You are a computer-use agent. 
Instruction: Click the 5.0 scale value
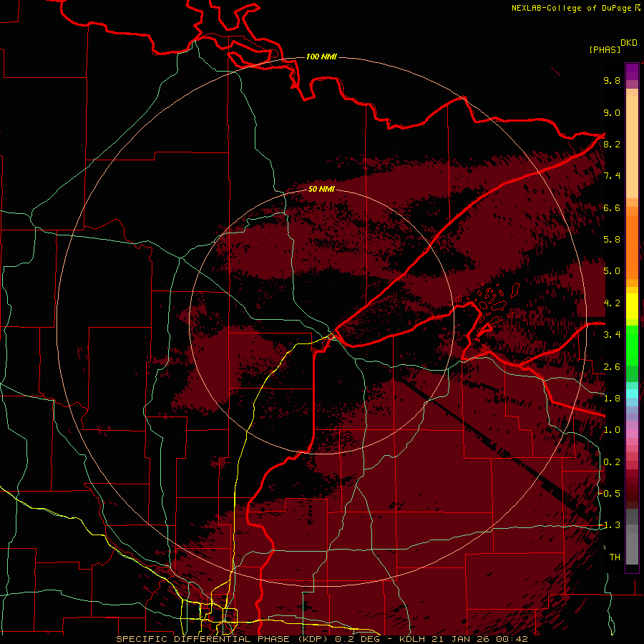point(612,271)
